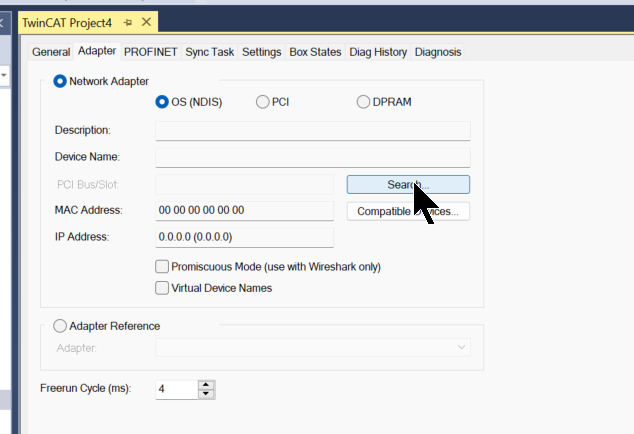Screen dimensions: 634x434
Task: Click the MAC Address field
Action: [x=244, y=211]
